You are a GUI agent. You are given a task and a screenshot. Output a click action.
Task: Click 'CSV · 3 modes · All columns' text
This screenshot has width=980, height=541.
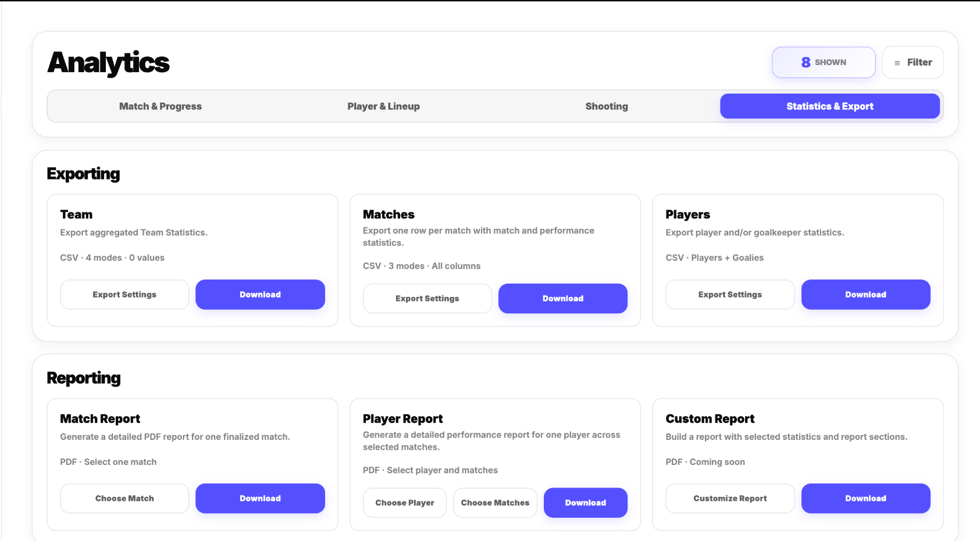[422, 266]
